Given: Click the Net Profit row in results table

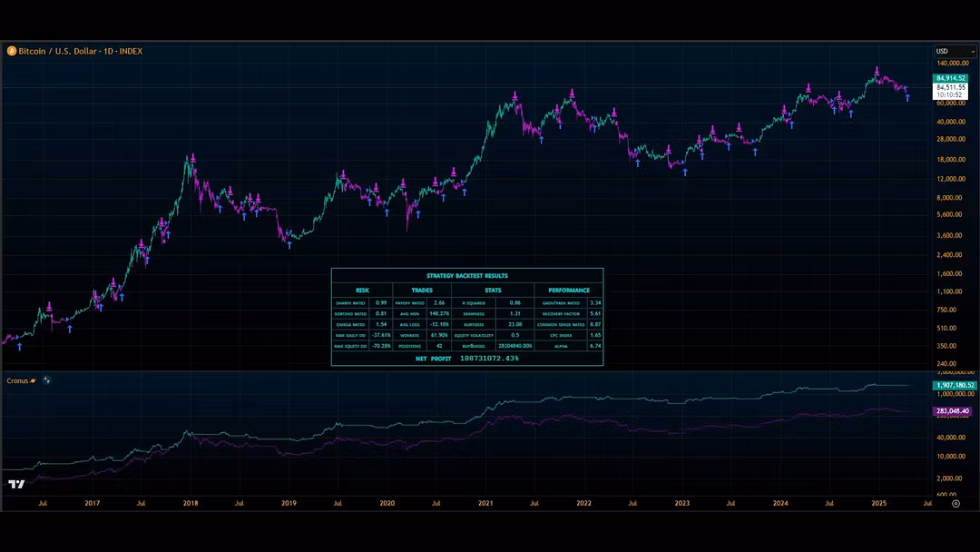Looking at the screenshot, I should point(467,359).
